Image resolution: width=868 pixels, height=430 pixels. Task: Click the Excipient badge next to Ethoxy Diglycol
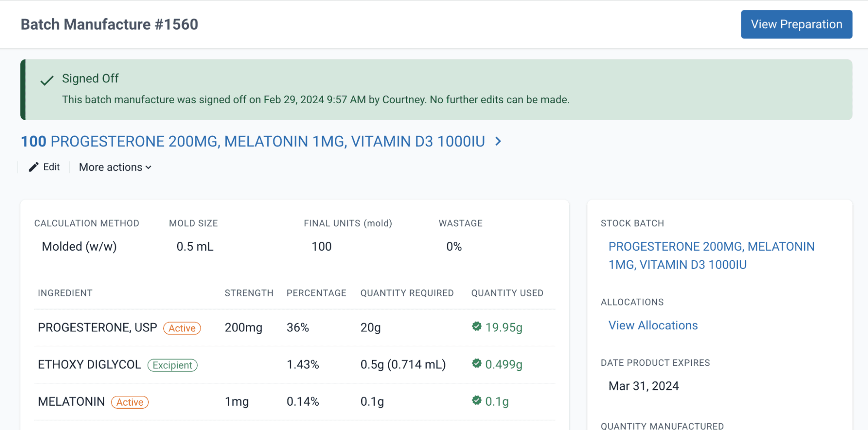pos(172,365)
